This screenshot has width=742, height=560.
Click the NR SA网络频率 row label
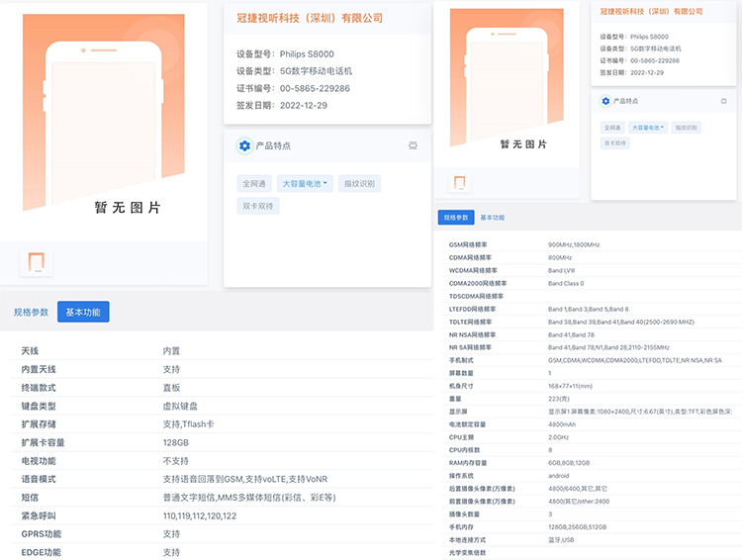click(470, 347)
